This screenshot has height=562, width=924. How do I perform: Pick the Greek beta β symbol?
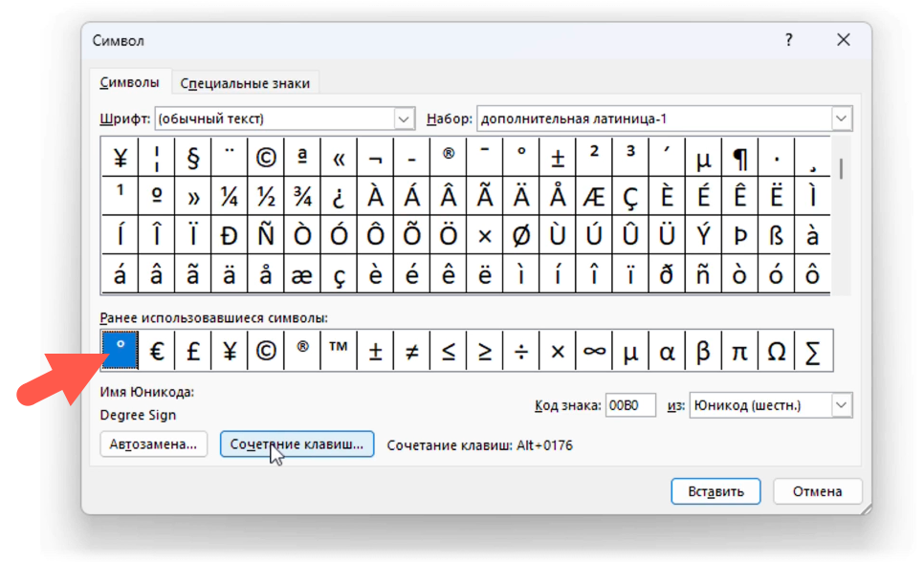point(703,351)
